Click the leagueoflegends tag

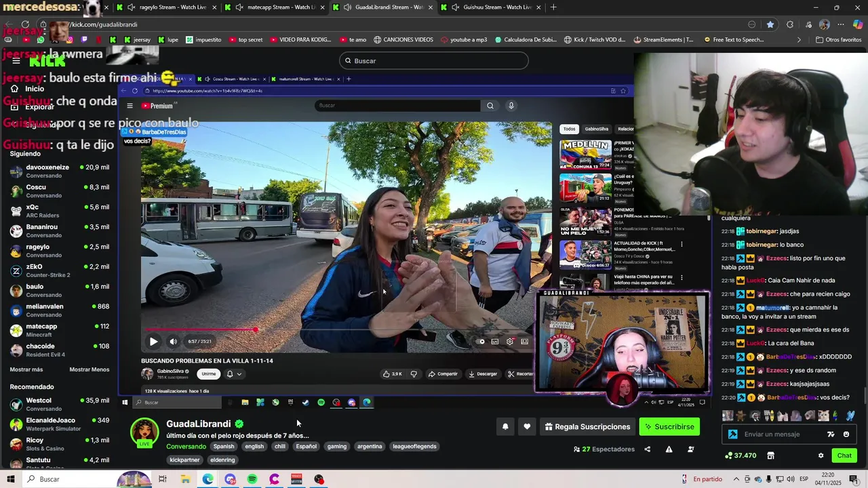point(414,447)
